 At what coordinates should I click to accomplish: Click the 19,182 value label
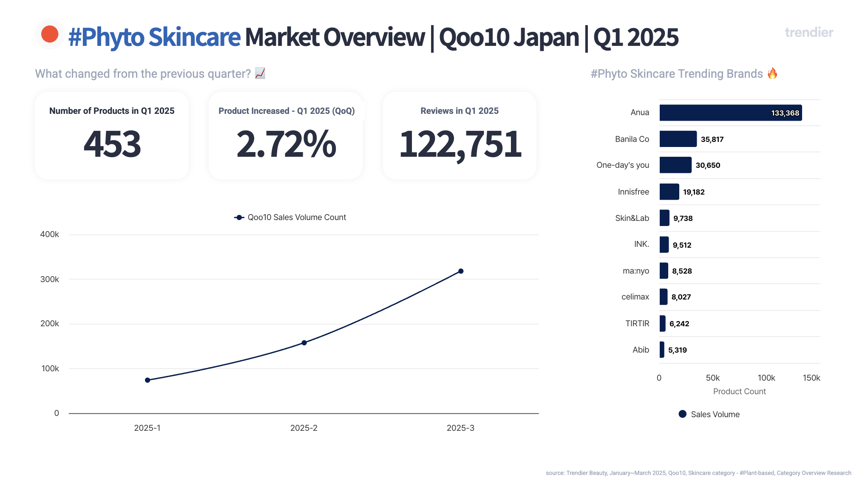coord(694,192)
